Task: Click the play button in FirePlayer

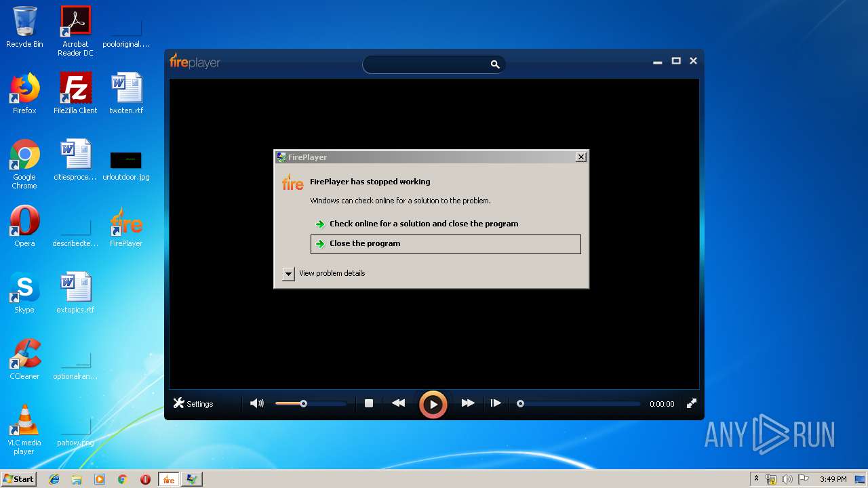Action: [x=433, y=405]
